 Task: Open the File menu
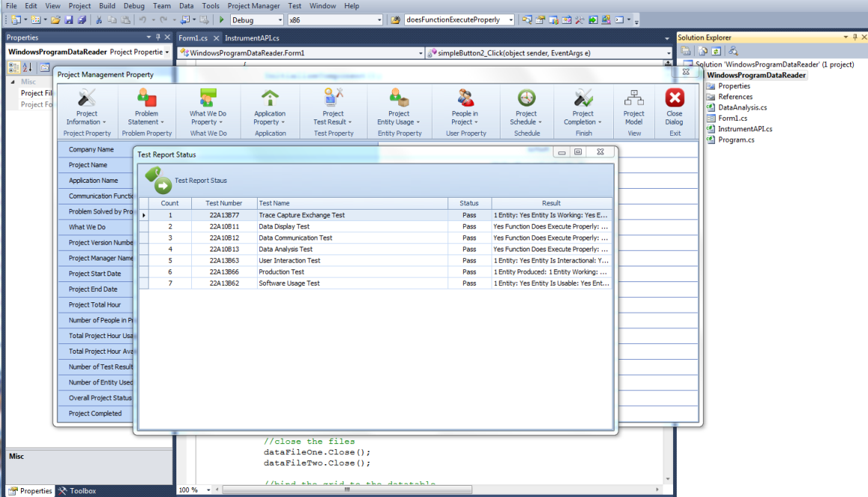[11, 5]
